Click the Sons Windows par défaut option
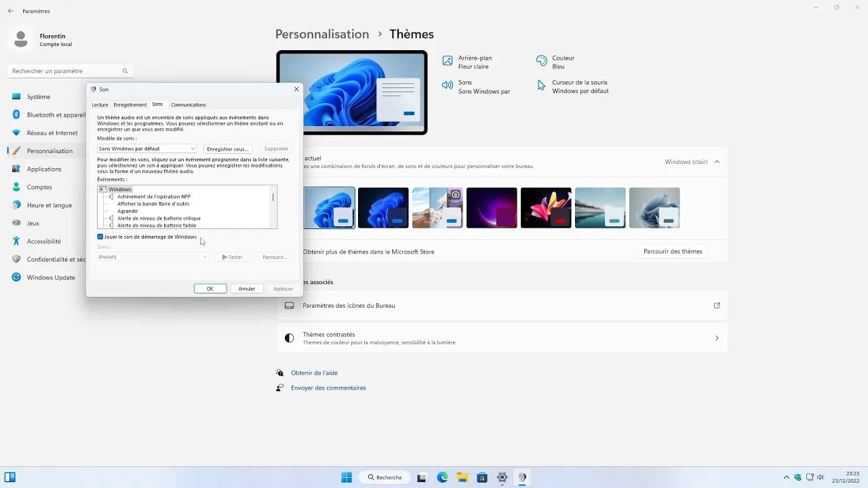Image resolution: width=868 pixels, height=488 pixels. (x=476, y=87)
